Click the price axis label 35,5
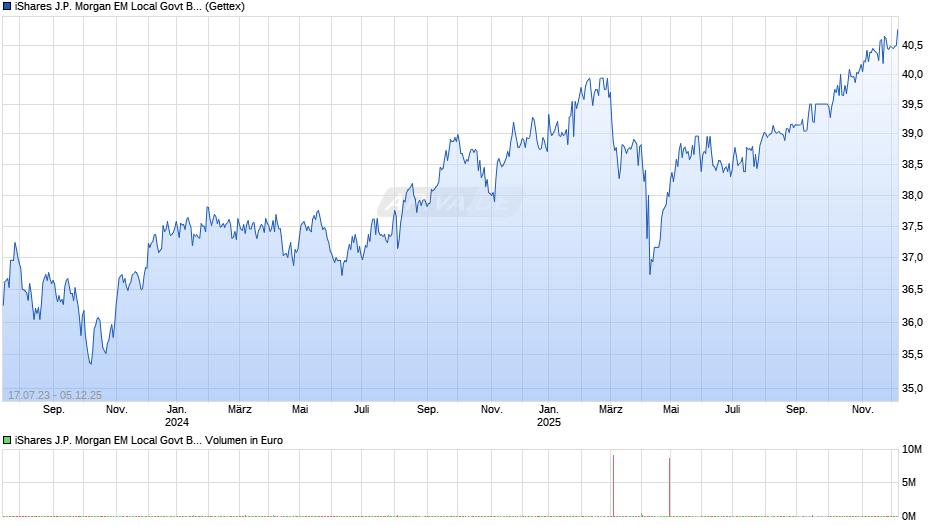The image size is (940, 526). tap(912, 355)
